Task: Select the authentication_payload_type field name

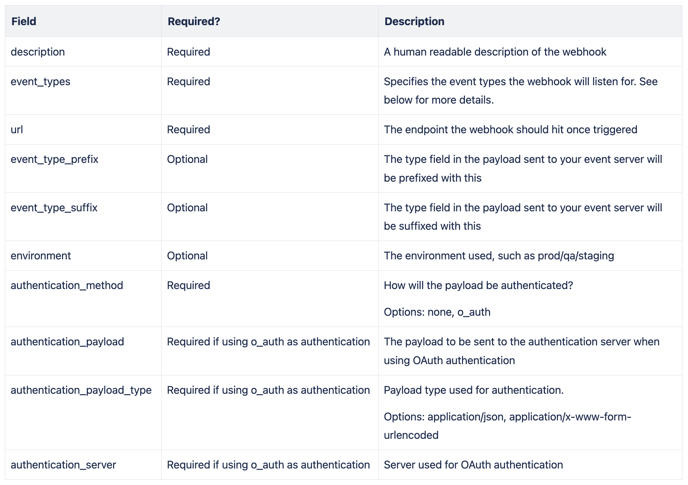Action: (81, 390)
